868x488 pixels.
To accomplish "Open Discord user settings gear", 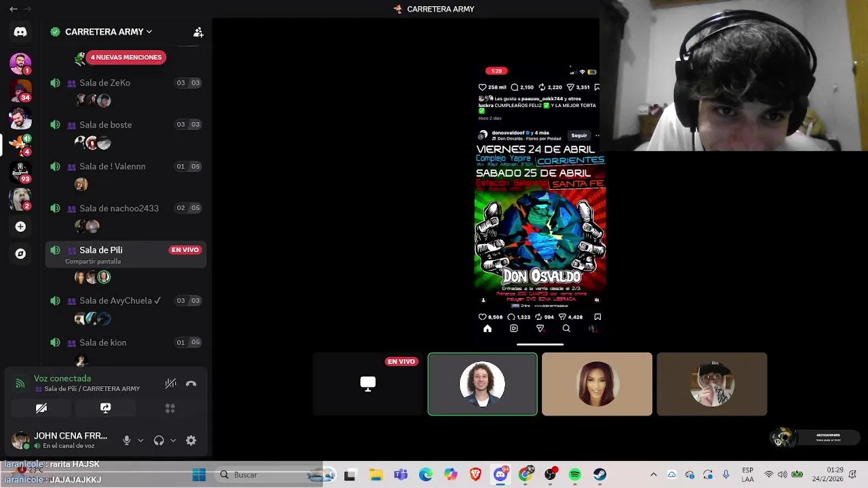I will click(x=191, y=441).
